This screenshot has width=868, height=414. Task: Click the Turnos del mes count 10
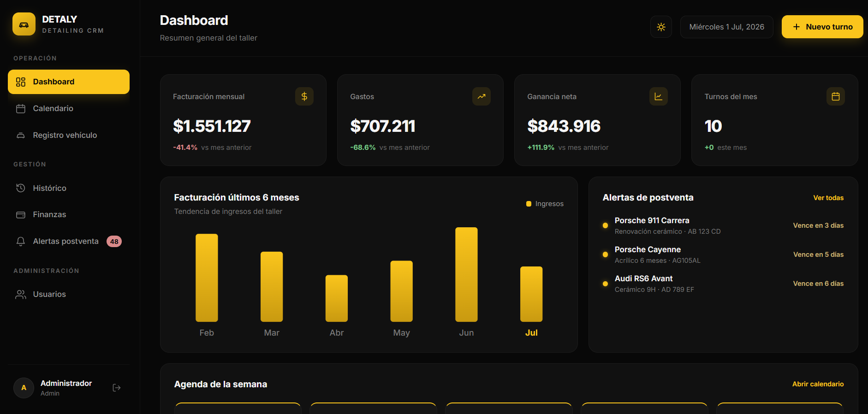[x=713, y=126]
